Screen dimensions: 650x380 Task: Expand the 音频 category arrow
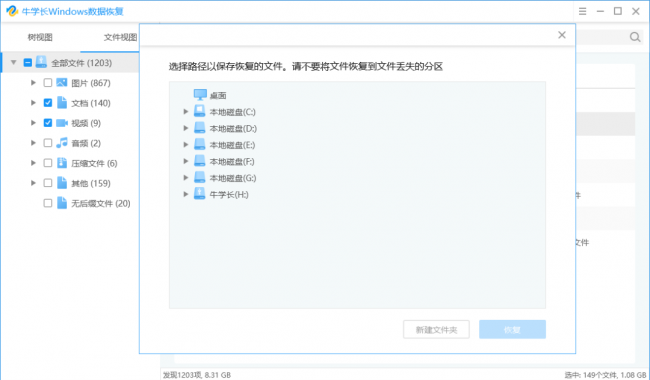34,143
